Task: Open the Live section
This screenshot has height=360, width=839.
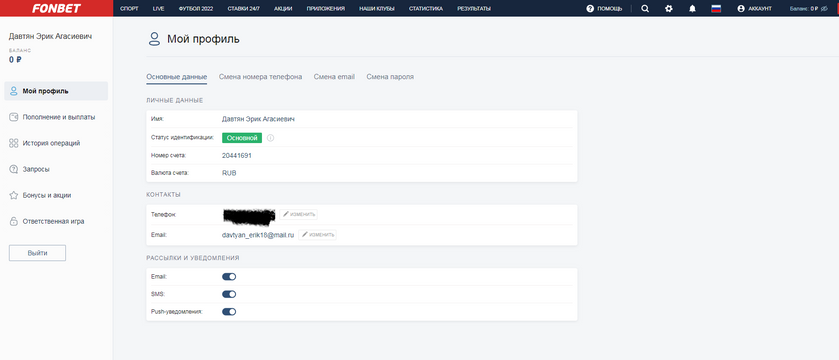Action: click(158, 9)
